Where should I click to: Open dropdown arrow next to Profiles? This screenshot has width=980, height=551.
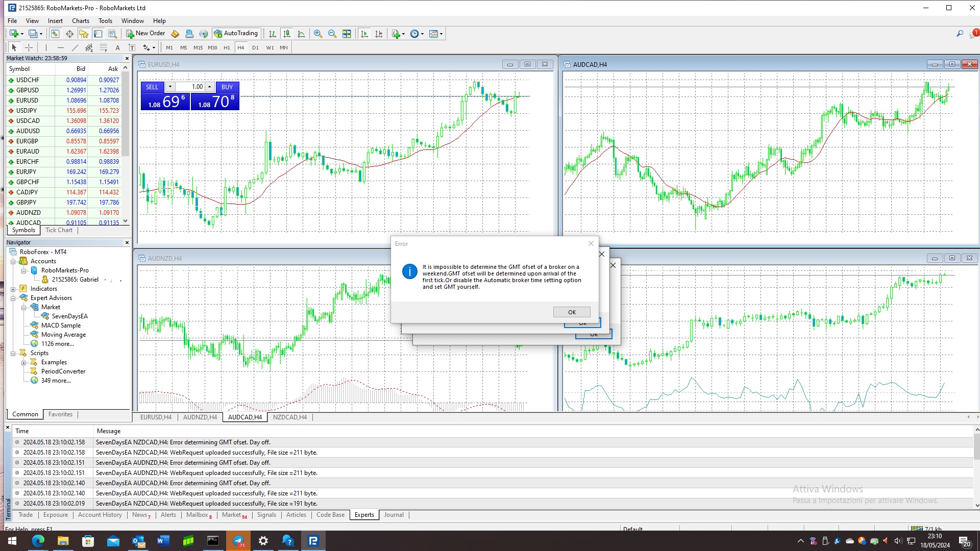click(x=41, y=34)
